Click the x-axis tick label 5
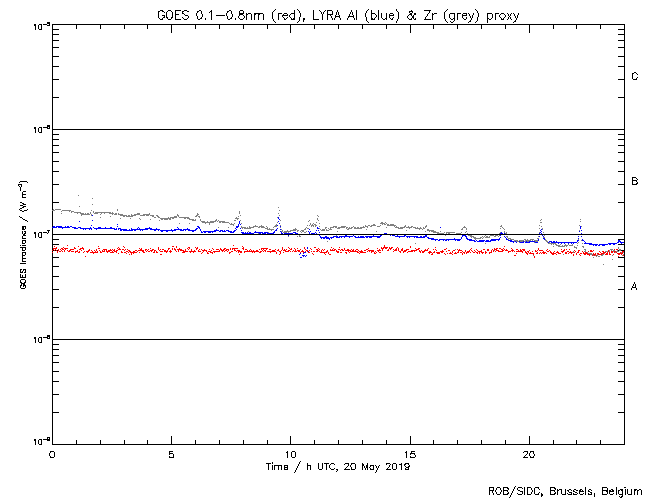Screen dimensions: 650x500 point(171,454)
